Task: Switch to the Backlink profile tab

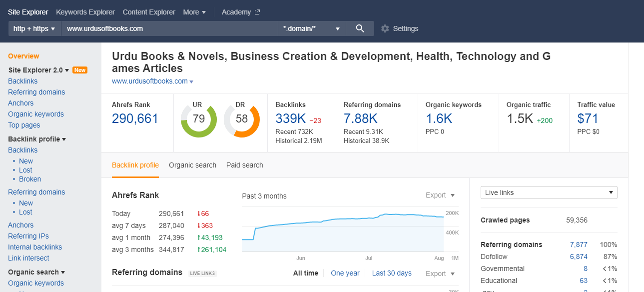Action: click(135, 165)
